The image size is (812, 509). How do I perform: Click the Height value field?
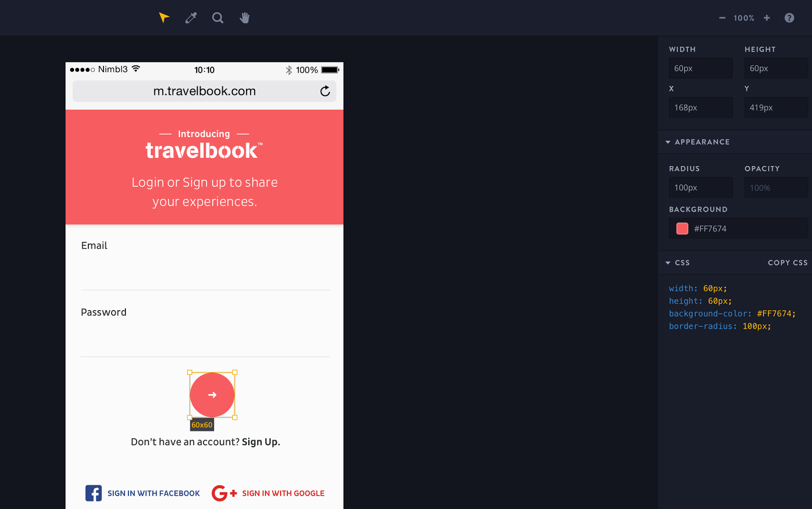coord(776,68)
